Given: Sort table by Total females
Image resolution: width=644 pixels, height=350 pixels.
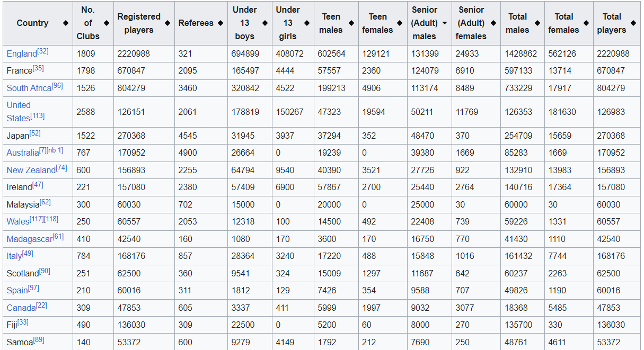Looking at the screenshot, I should [586, 23].
